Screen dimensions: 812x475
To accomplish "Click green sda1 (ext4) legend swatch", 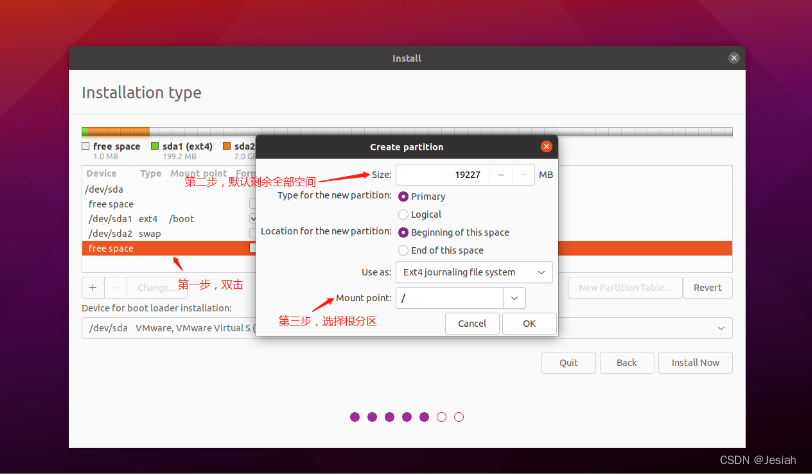I will click(155, 146).
